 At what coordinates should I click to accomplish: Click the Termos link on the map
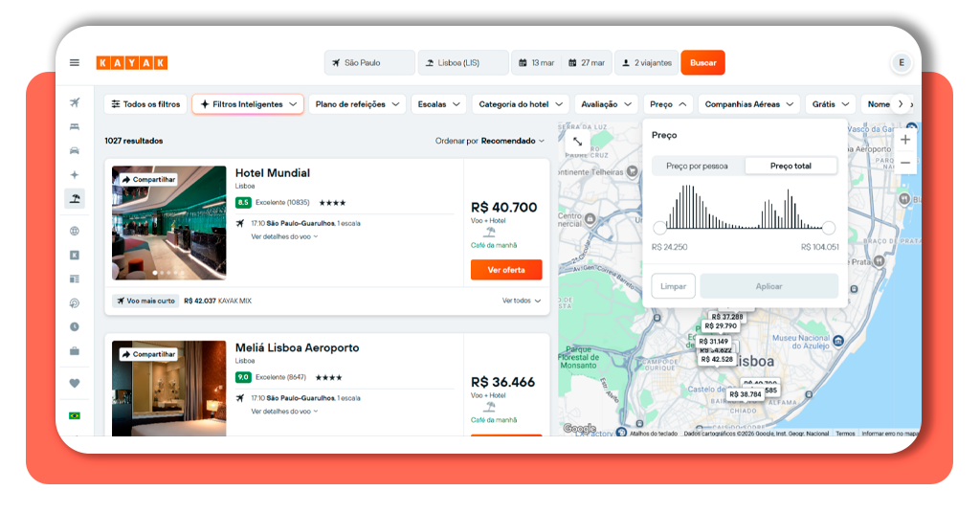coord(845,433)
